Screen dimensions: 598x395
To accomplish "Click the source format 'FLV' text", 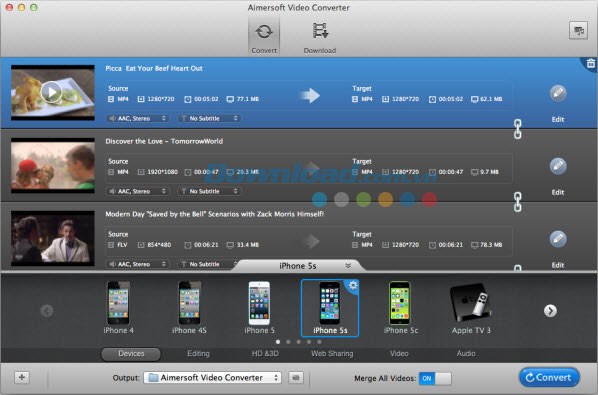I will coord(122,245).
